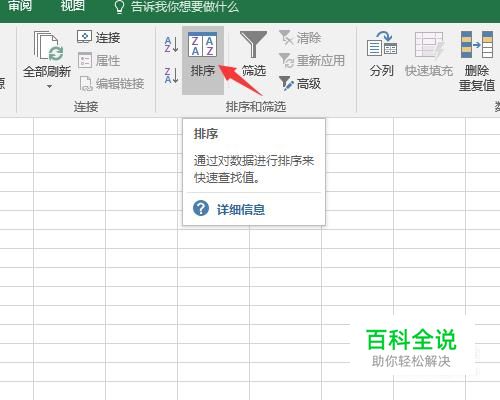The height and width of the screenshot is (400, 500).
Task: Click the lightbulb tell-me icon
Action: pyautogui.click(x=119, y=7)
